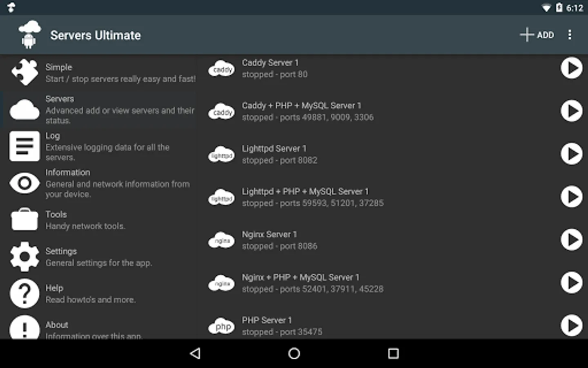Click the lighttpd icon of Lighttpd + PHP + MySQL

coord(222,197)
